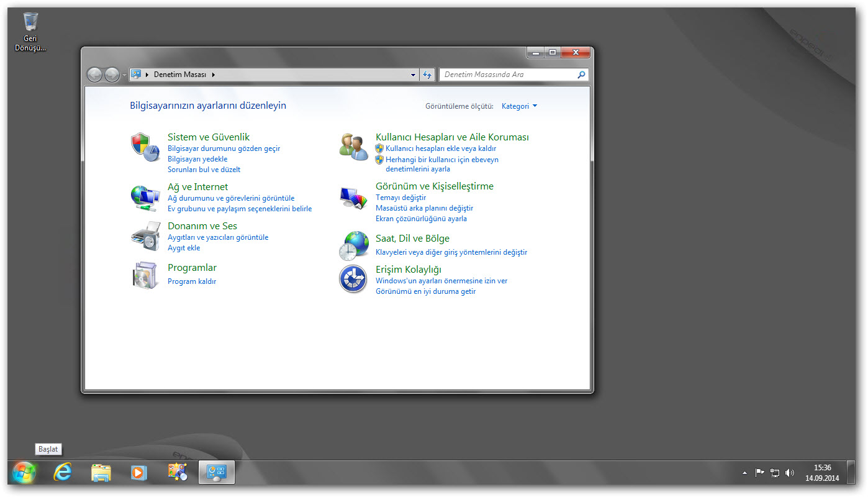Click the Back navigation arrow
This screenshot has height=497, width=868.
(x=94, y=75)
